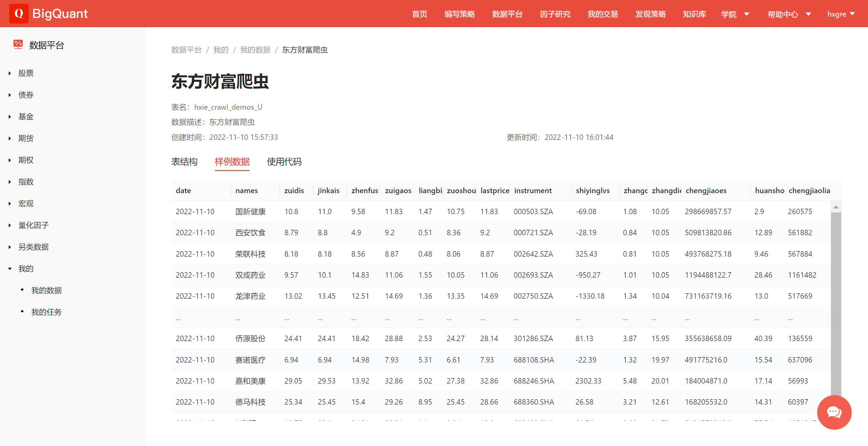This screenshot has height=446, width=868.
Task: Click the 我的 breadcrumb link
Action: [221, 50]
